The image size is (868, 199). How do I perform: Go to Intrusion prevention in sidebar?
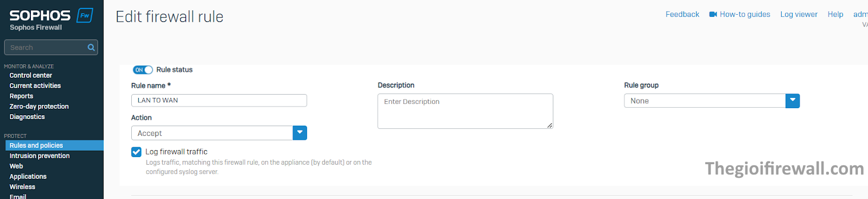tap(40, 156)
